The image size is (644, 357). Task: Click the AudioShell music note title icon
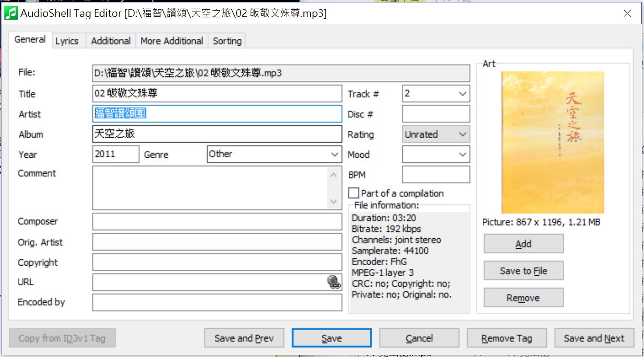(x=11, y=13)
